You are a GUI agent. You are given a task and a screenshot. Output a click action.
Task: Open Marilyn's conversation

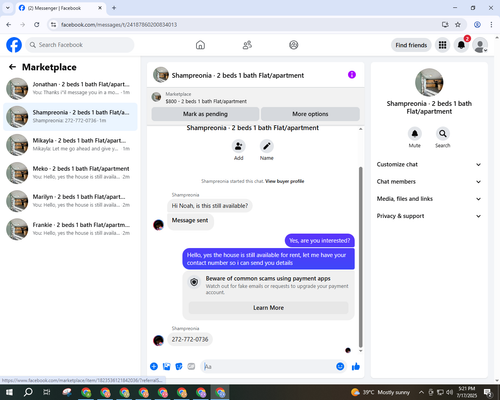[x=70, y=201]
